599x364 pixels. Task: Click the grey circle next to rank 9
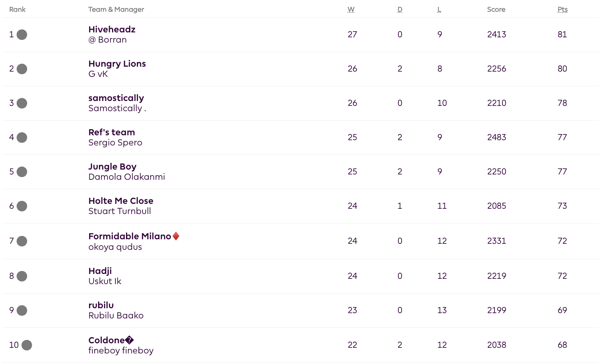(x=22, y=310)
